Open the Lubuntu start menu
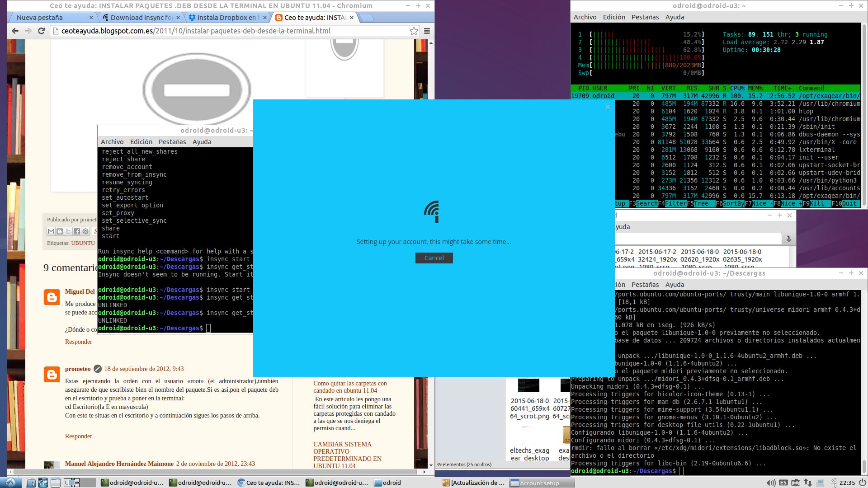 pos(10,483)
